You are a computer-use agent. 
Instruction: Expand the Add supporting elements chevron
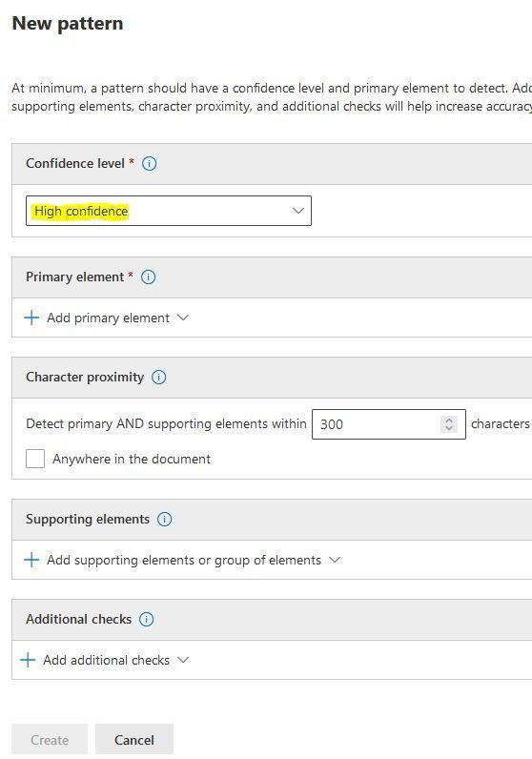click(335, 560)
